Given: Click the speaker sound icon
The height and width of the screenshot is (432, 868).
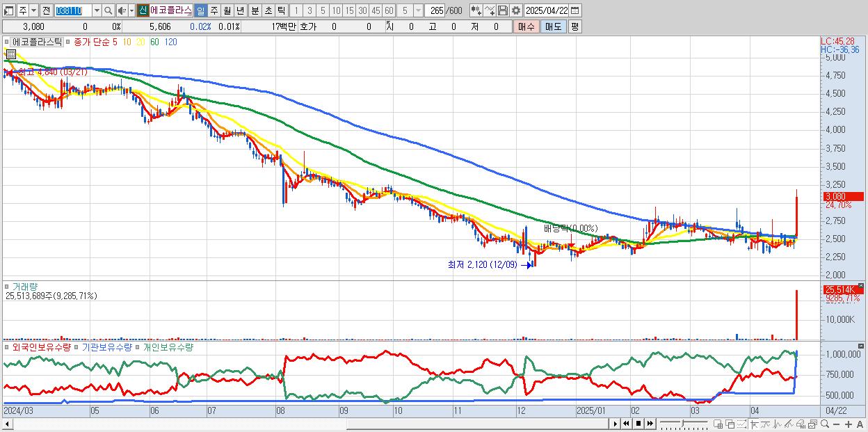Looking at the screenshot, I should click(122, 10).
